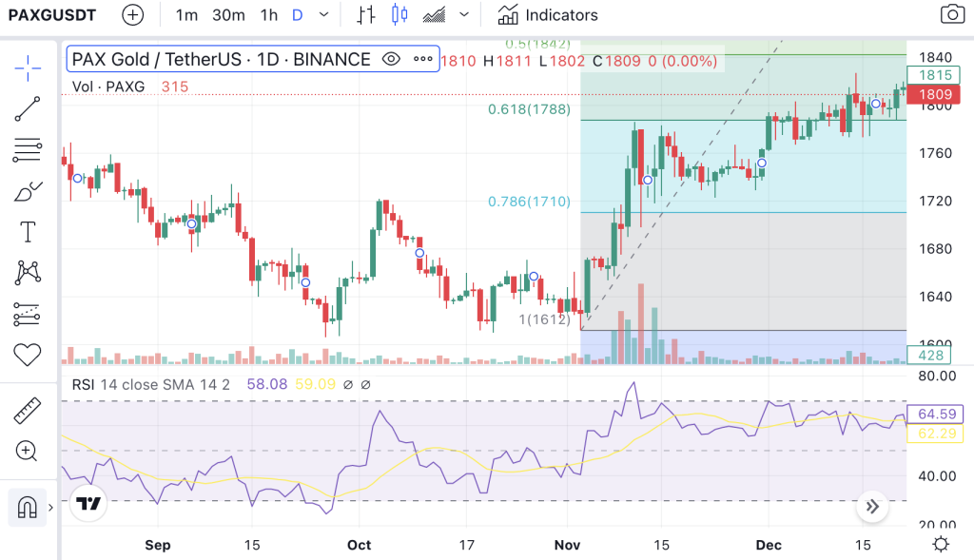Screen dimensions: 974x560
Task: Select the trend line drawing tool
Action: click(28, 109)
